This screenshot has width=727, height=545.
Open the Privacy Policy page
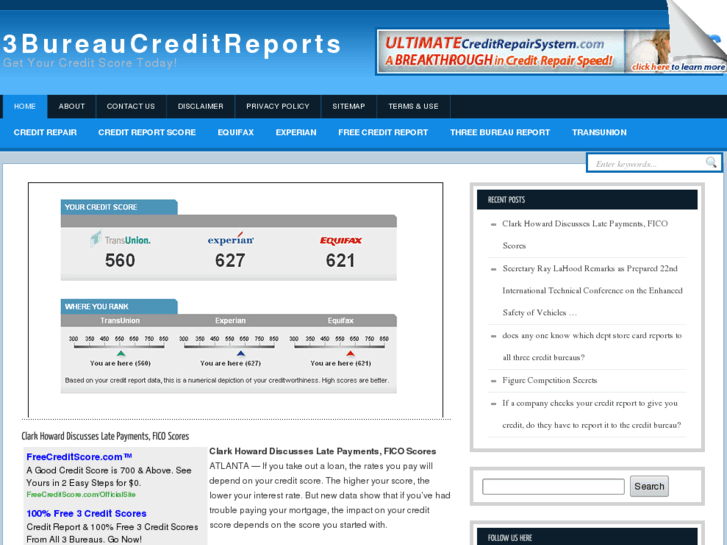tap(278, 106)
